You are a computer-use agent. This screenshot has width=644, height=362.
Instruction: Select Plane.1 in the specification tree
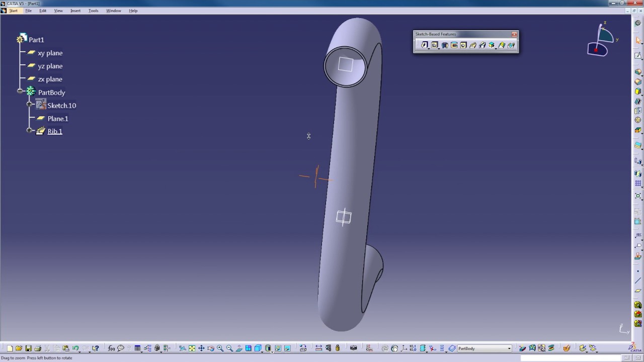click(x=58, y=119)
